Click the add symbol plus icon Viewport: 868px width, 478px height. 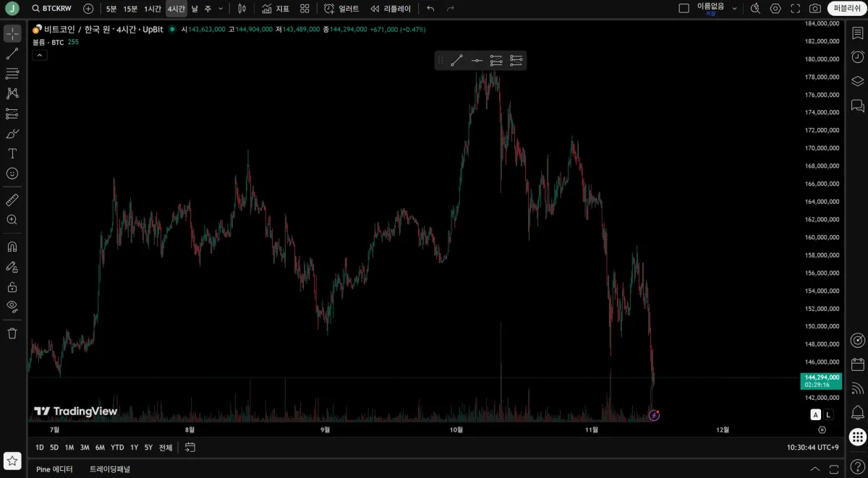coord(88,9)
